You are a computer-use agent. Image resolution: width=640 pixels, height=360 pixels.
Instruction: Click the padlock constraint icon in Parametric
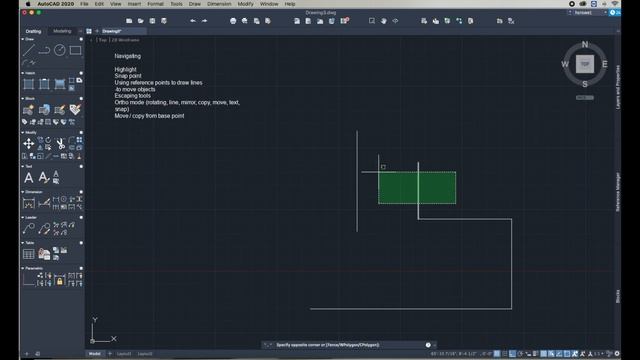pyautogui.click(x=60, y=281)
